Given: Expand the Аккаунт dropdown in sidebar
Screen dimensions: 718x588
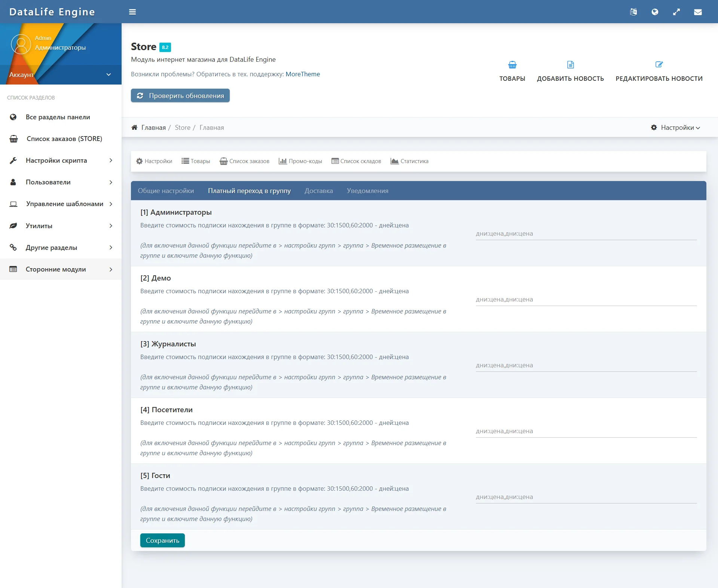Looking at the screenshot, I should point(109,74).
